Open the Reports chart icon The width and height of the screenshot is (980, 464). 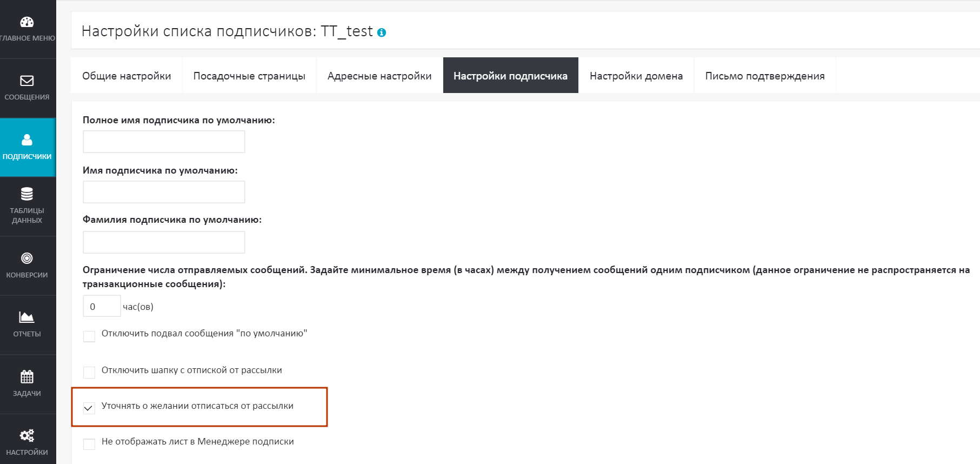(27, 317)
